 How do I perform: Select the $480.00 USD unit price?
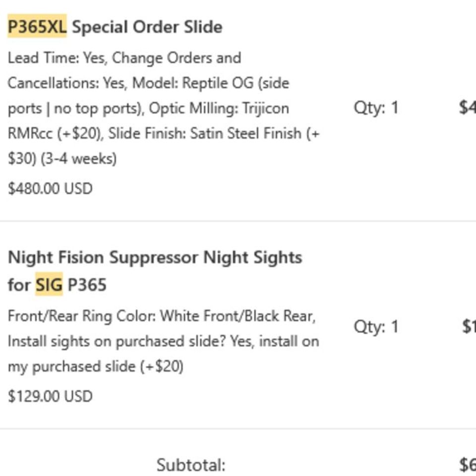click(50, 189)
